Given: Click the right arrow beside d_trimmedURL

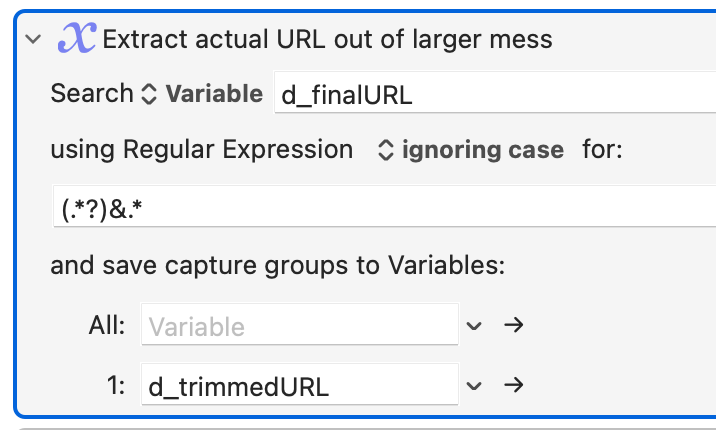Looking at the screenshot, I should 514,385.
